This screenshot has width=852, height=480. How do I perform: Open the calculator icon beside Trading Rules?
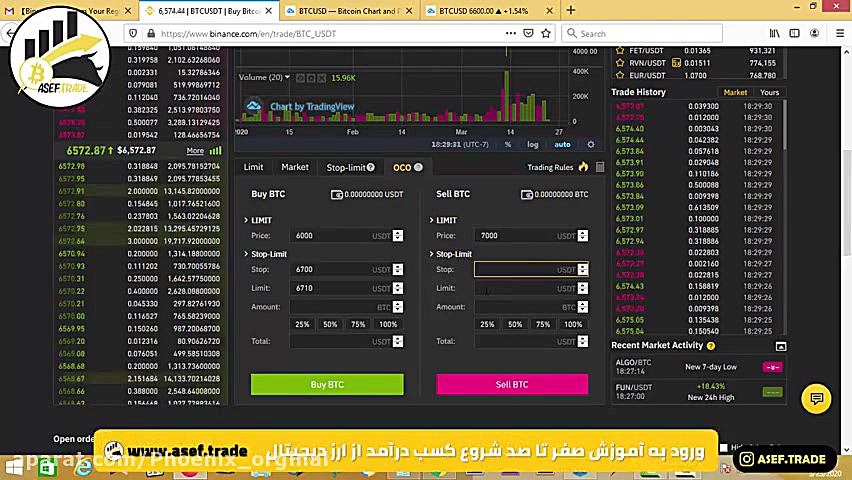pos(600,167)
